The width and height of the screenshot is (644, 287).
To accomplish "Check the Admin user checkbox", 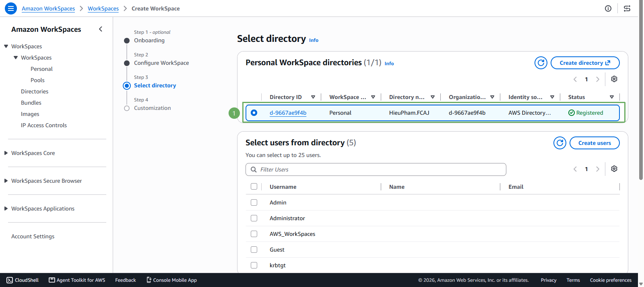I will pos(254,202).
